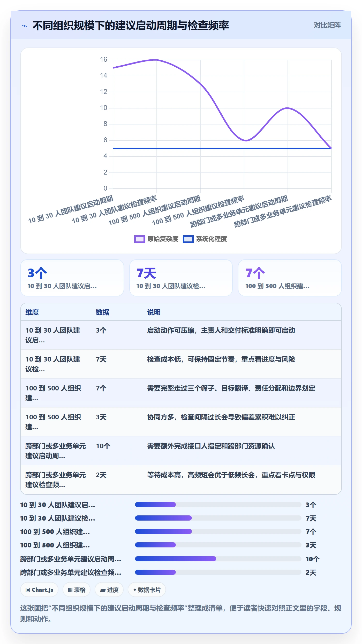
Task: Open the 7个 data card
Action: 290,278
